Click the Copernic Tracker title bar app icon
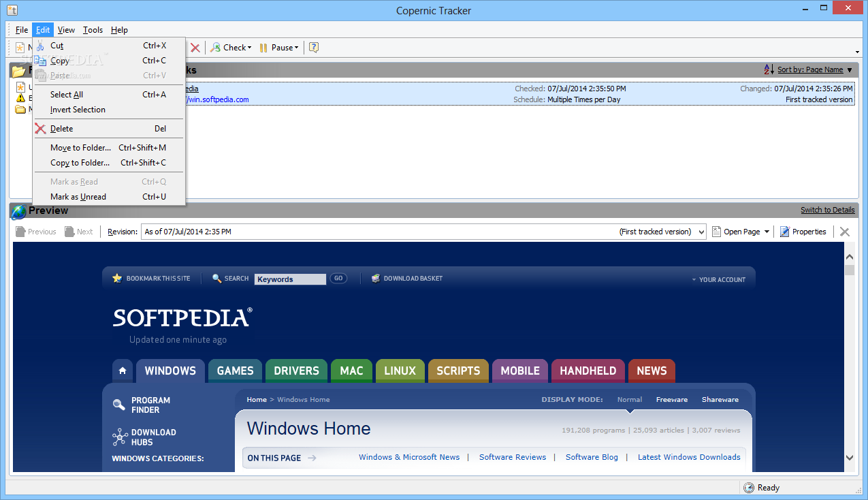868x500 pixels. 12,10
